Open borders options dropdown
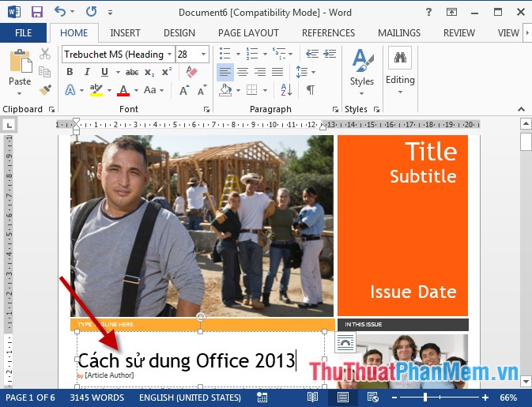 click(265, 90)
